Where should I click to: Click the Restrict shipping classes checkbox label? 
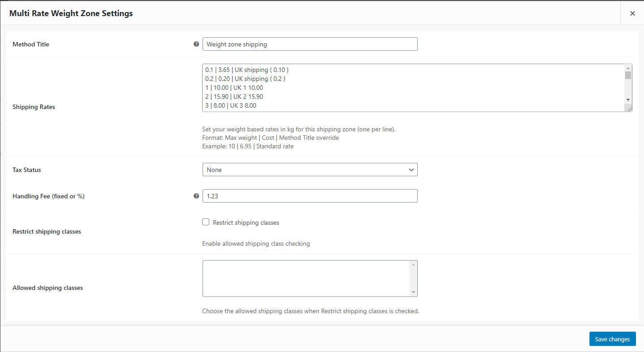(246, 222)
